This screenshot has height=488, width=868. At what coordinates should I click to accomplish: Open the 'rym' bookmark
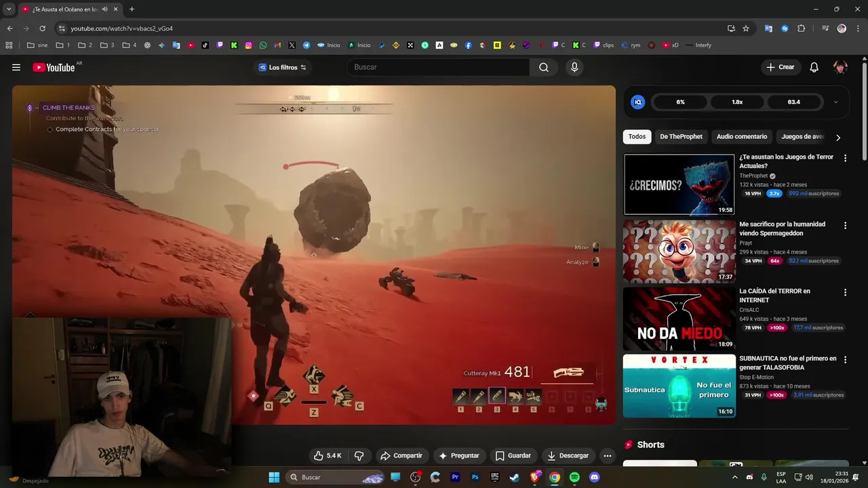pos(631,45)
